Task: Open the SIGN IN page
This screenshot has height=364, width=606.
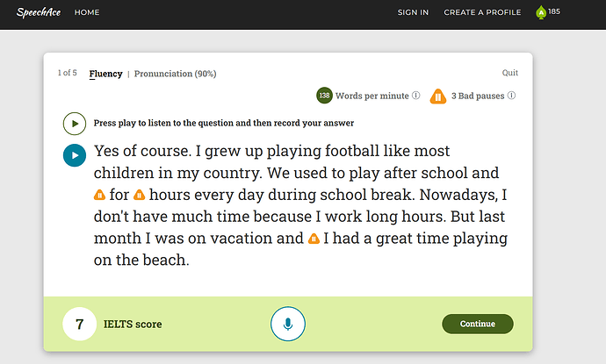Action: (413, 12)
